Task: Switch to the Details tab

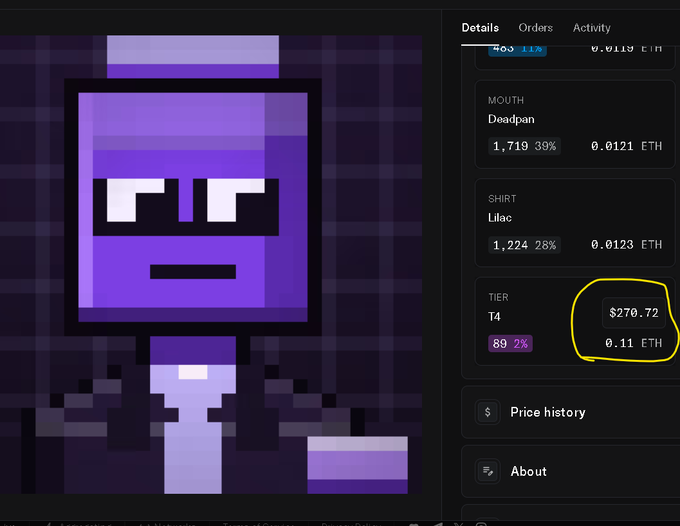Action: coord(480,28)
